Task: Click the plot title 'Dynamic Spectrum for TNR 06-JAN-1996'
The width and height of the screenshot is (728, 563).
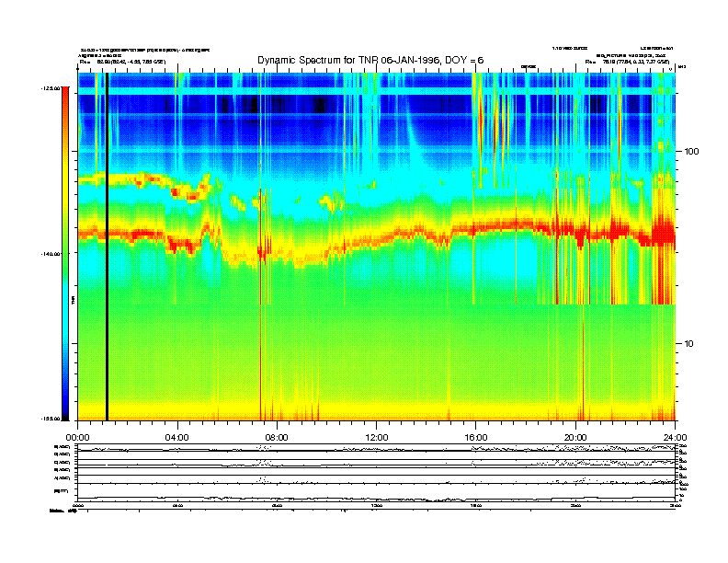Action: (370, 61)
